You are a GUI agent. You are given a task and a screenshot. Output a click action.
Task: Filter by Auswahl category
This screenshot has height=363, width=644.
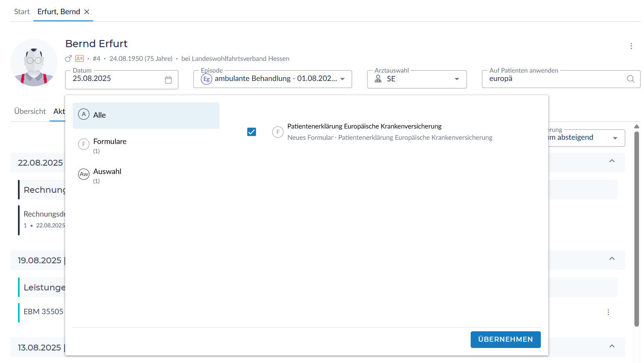(107, 172)
